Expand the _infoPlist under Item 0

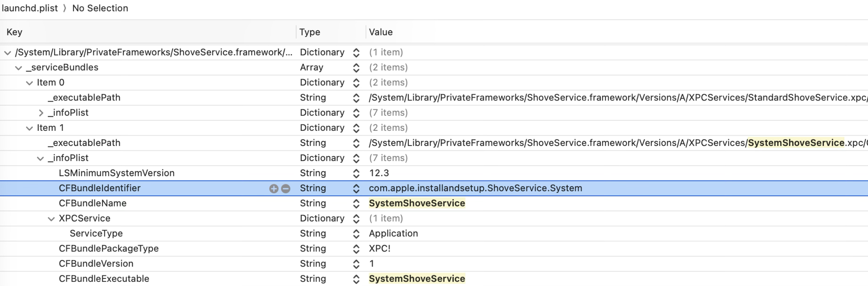coord(41,113)
